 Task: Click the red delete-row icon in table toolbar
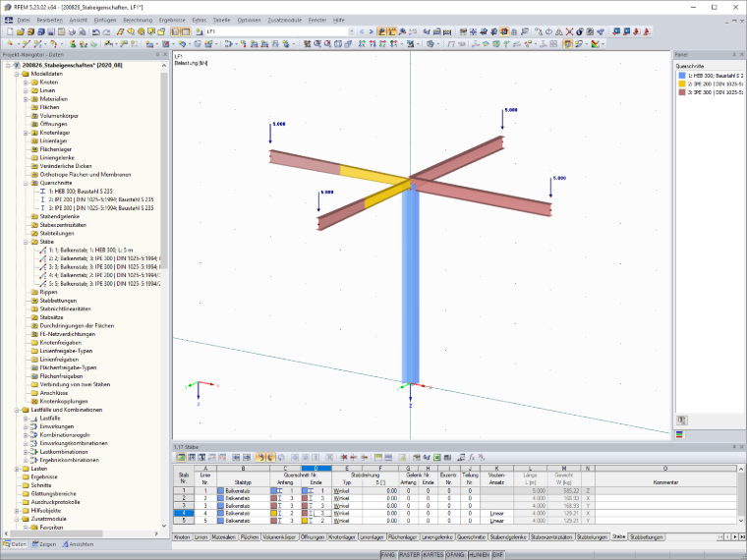[343, 457]
